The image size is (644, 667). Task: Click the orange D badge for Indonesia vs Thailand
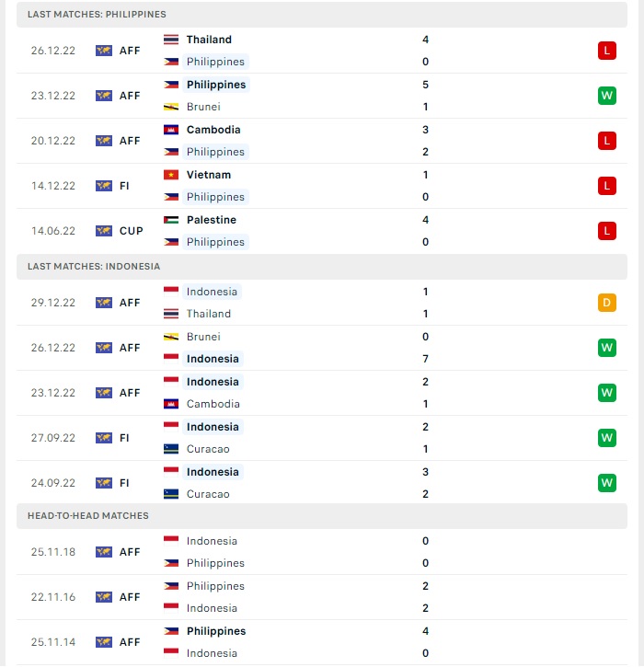(607, 303)
